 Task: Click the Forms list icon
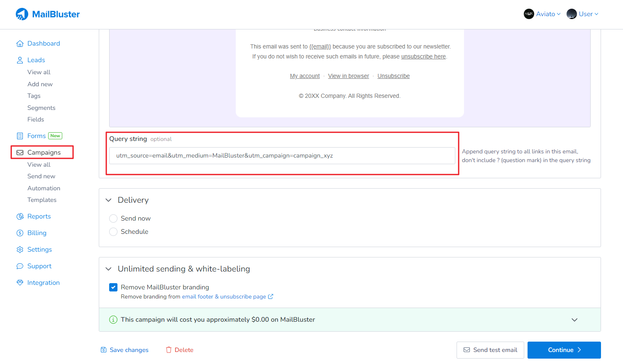pyautogui.click(x=20, y=136)
